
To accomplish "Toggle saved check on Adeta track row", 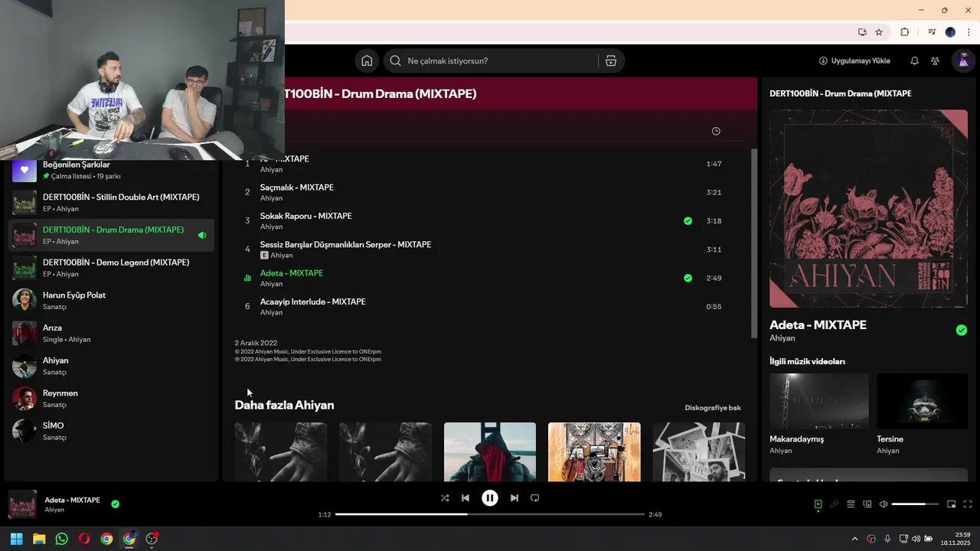I will click(688, 279).
